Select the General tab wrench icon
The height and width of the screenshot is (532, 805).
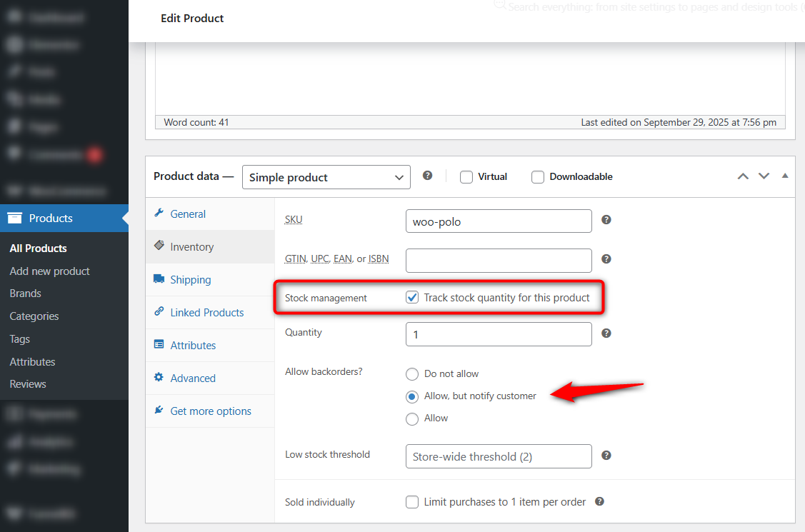tap(158, 214)
